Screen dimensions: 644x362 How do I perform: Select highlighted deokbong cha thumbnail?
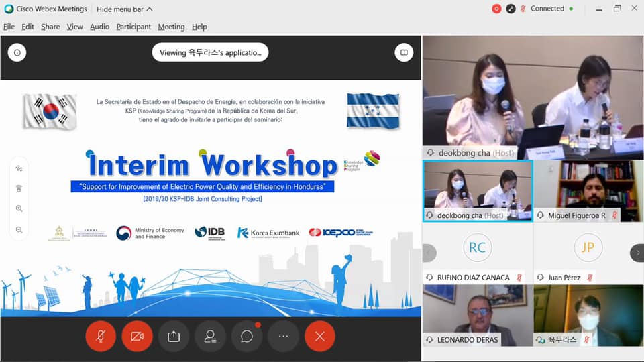(478, 191)
